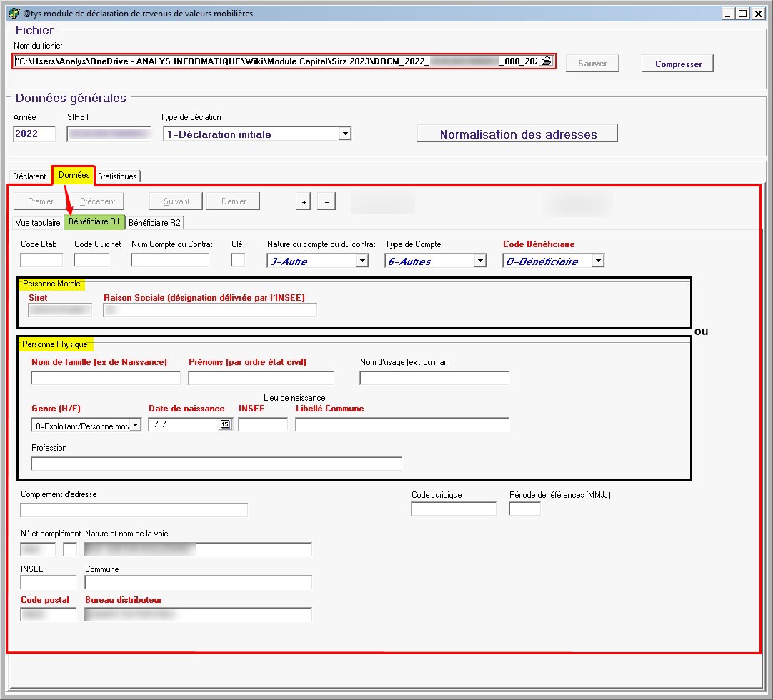The width and height of the screenshot is (773, 700).
Task: Click the plus button to add record
Action: 304,202
